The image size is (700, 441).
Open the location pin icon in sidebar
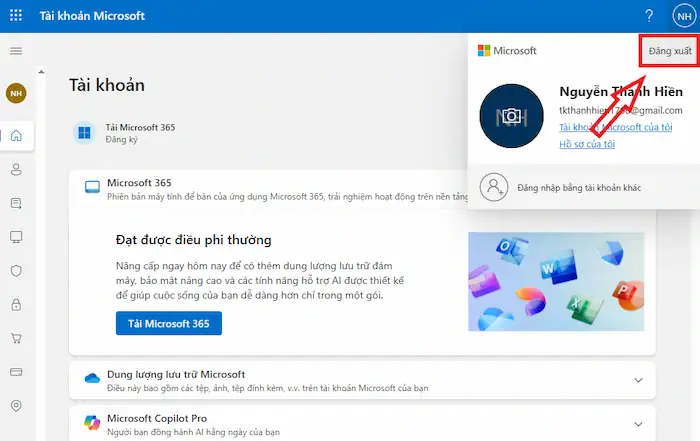(x=16, y=406)
